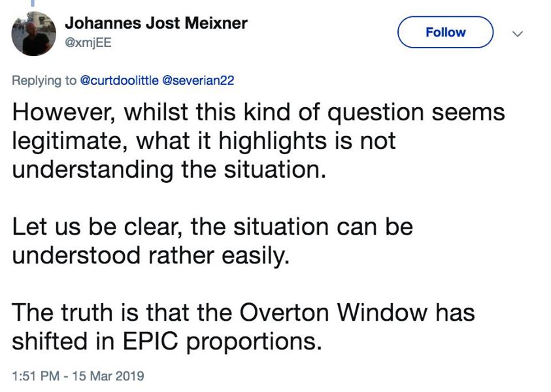Open the Johannes Jost Meixner display name
Viewport: 551px width, 392px height.
coord(156,24)
